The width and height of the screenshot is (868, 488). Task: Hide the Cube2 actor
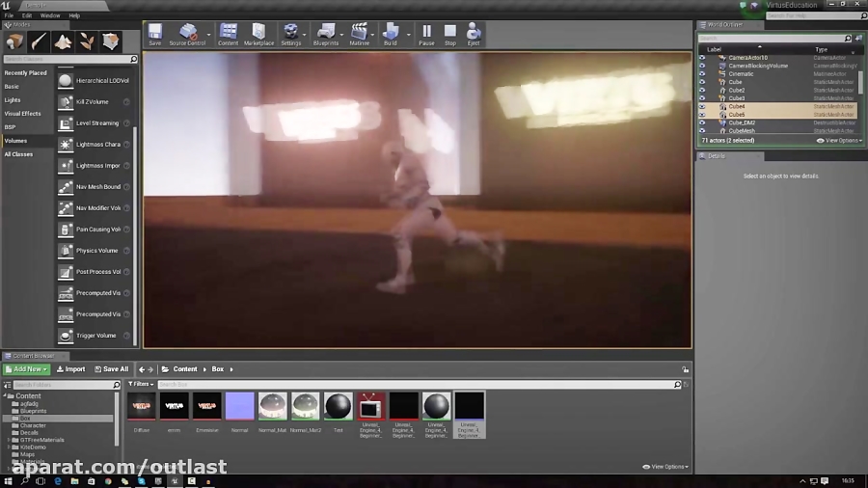point(702,91)
